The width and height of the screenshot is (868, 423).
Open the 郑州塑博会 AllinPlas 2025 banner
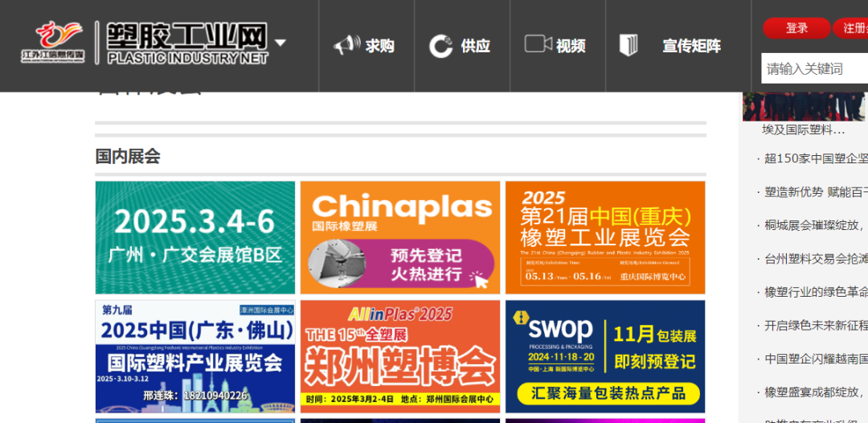400,356
